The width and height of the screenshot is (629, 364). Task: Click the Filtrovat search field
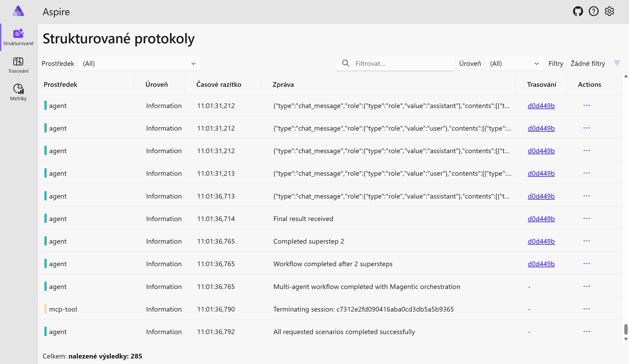click(401, 63)
